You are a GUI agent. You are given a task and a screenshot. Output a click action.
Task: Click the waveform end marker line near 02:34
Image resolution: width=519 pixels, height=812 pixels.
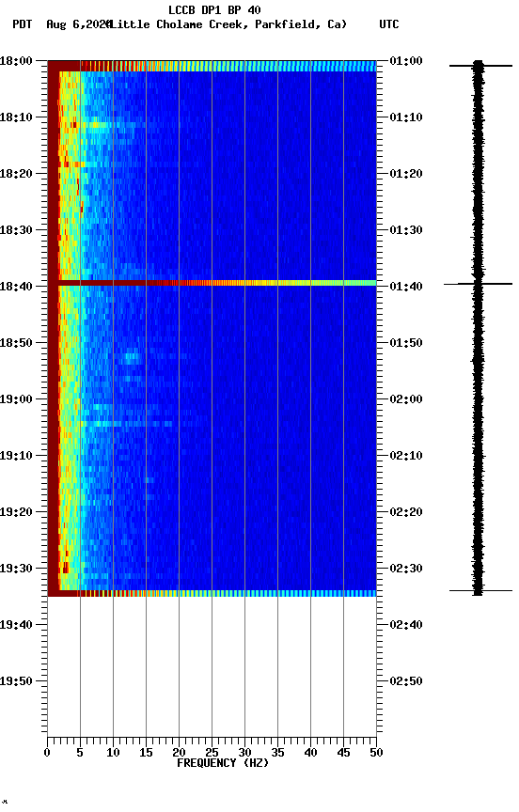(480, 590)
